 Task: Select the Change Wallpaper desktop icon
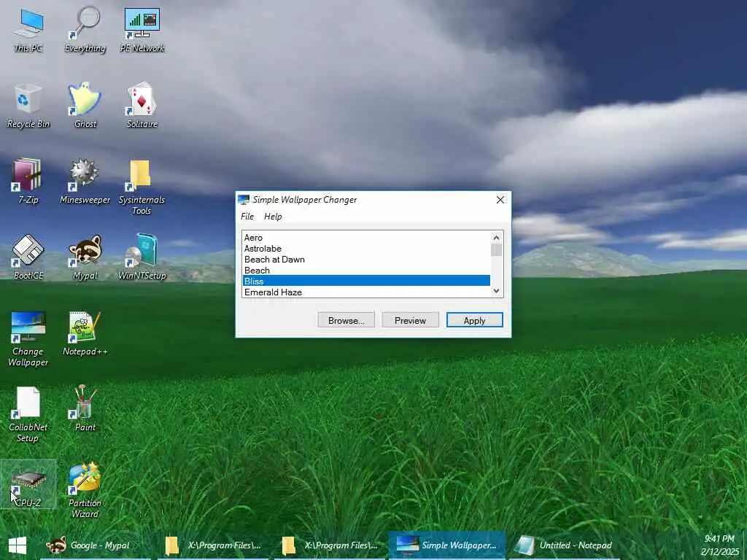click(x=28, y=338)
